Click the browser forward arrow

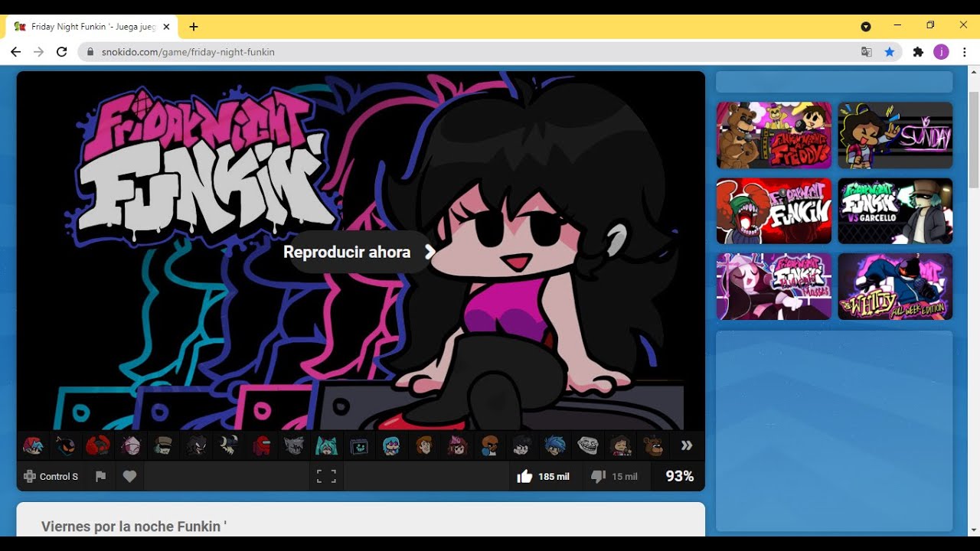(x=39, y=52)
